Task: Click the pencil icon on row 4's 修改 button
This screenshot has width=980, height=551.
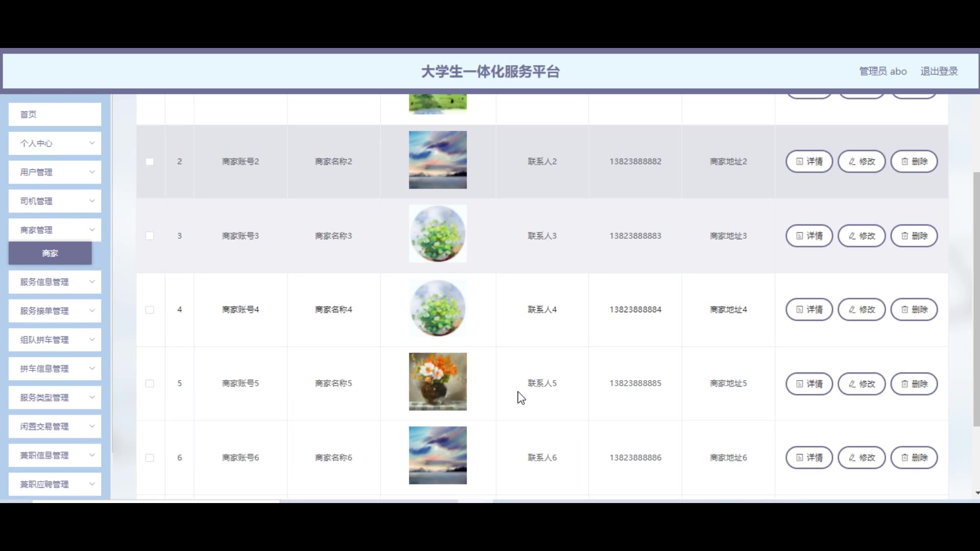Action: click(x=852, y=310)
